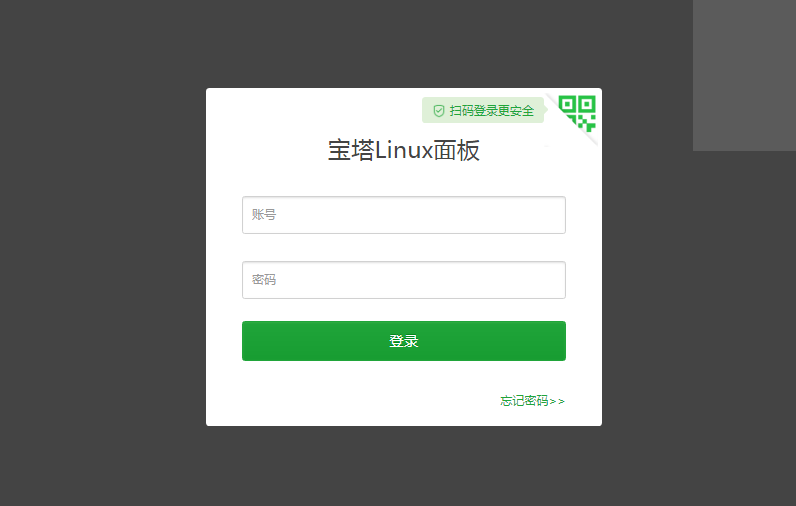
Task: Focus the 账号 account input field
Action: (x=404, y=215)
